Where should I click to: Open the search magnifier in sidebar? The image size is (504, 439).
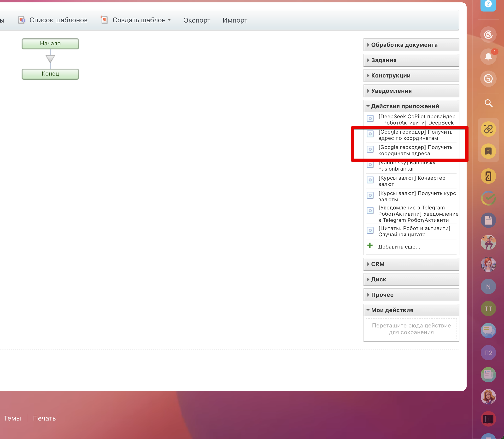(x=489, y=103)
